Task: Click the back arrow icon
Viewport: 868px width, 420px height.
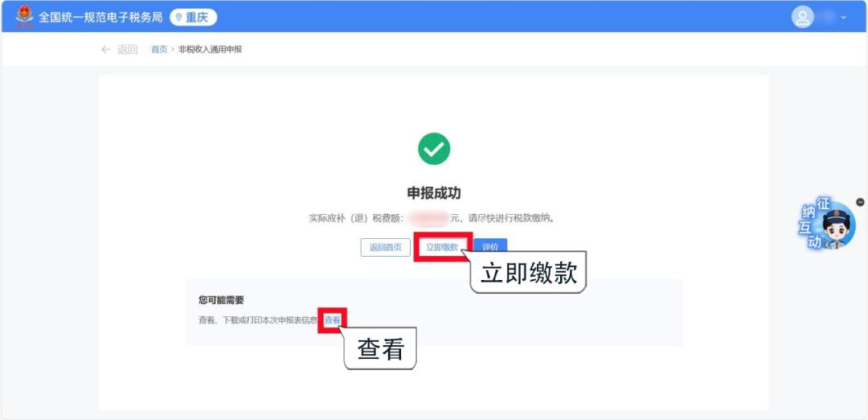Action: pos(106,49)
